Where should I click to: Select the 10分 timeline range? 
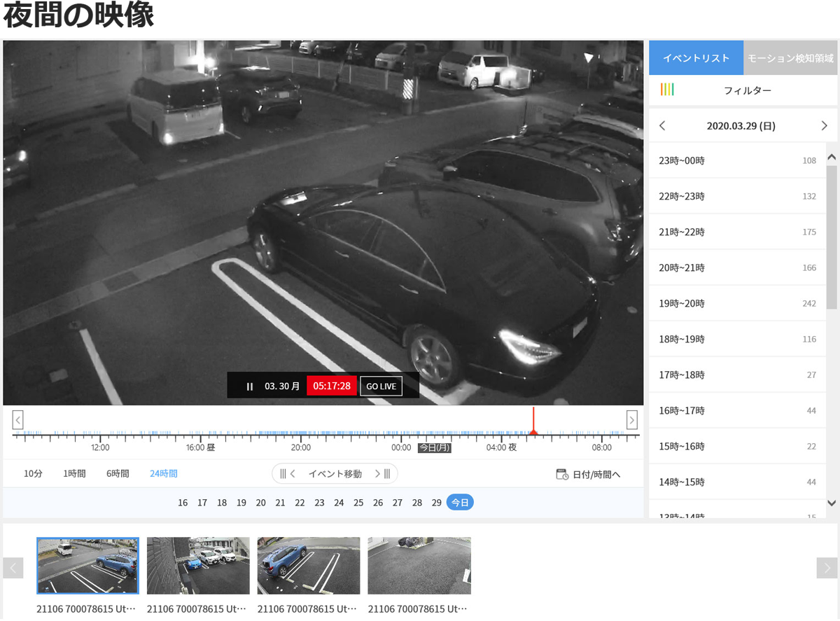pyautogui.click(x=33, y=474)
